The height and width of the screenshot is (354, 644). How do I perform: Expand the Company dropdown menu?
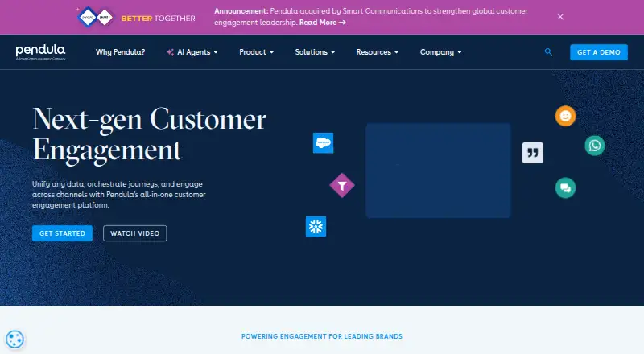440,52
